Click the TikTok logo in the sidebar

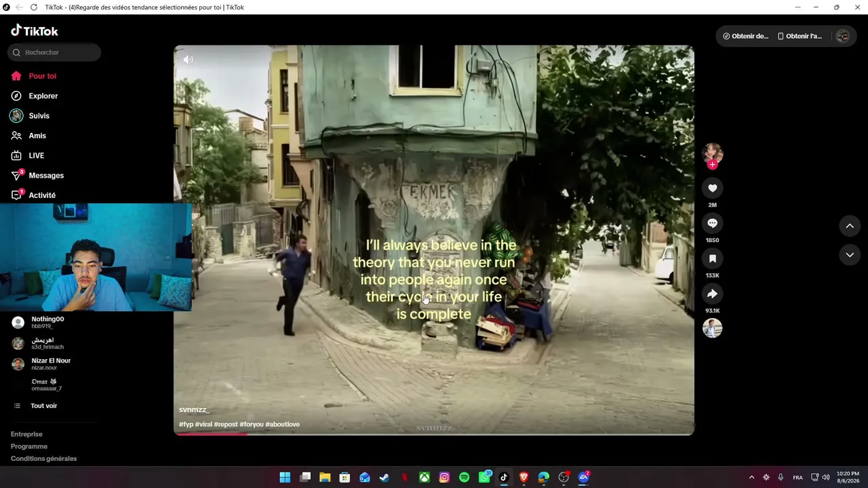tap(35, 30)
